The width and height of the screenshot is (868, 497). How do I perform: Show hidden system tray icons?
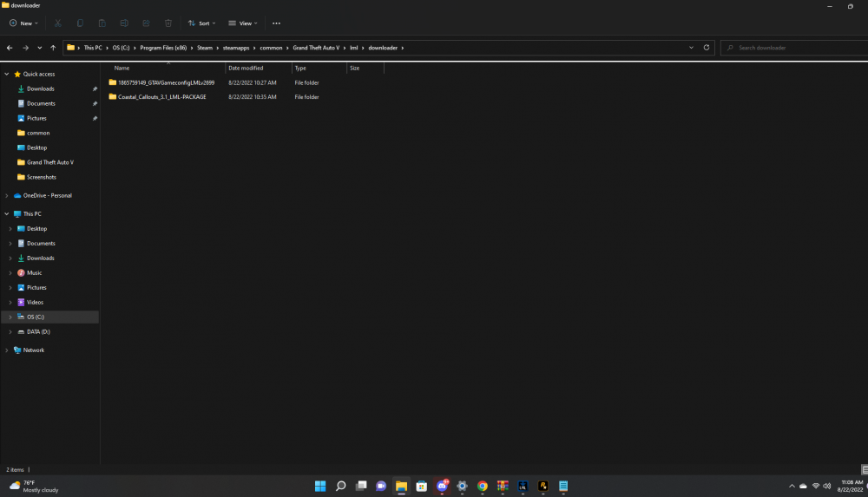792,486
